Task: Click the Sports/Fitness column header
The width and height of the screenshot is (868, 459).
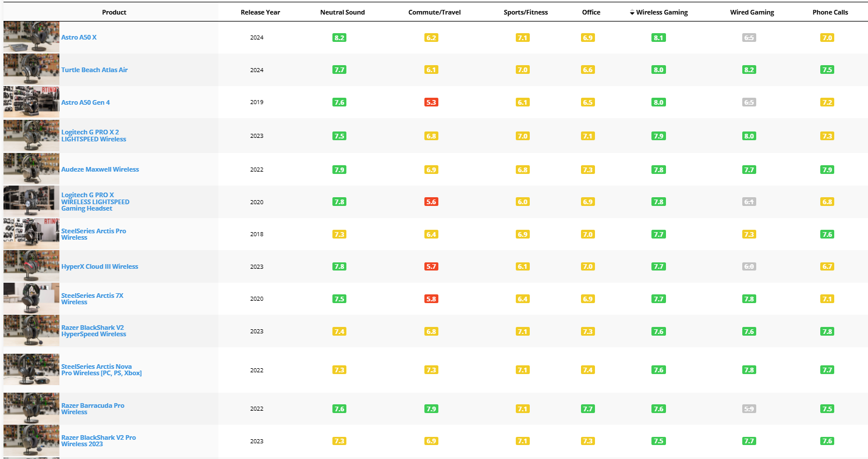Action: click(x=526, y=12)
